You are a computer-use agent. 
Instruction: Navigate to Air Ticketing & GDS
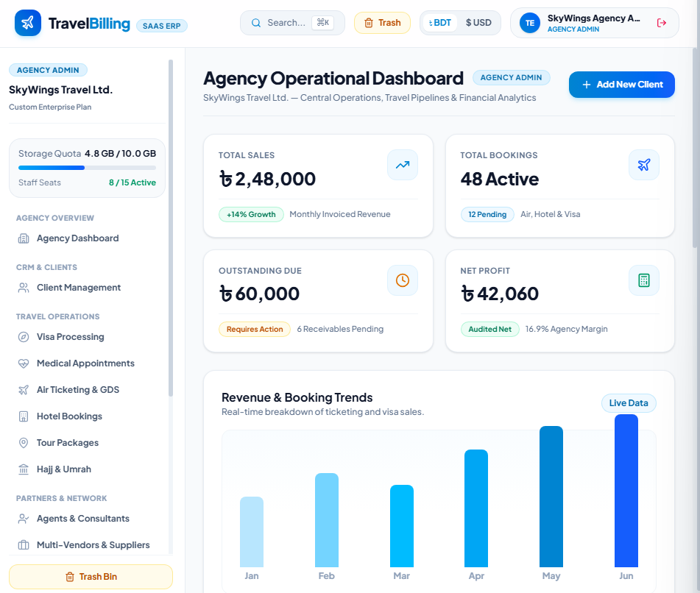point(87,389)
